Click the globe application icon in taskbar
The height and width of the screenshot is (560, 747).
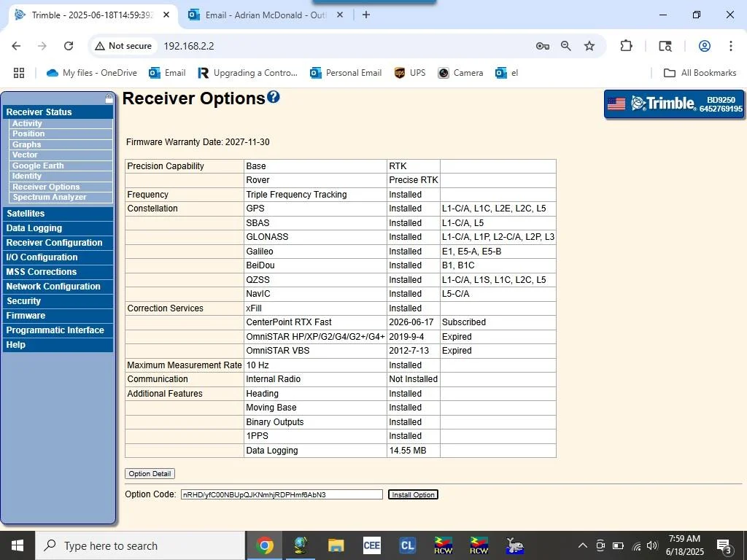(x=300, y=545)
